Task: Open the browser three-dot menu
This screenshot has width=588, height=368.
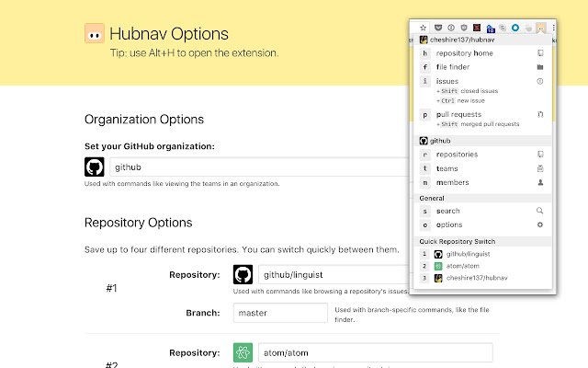Action: pos(553,28)
